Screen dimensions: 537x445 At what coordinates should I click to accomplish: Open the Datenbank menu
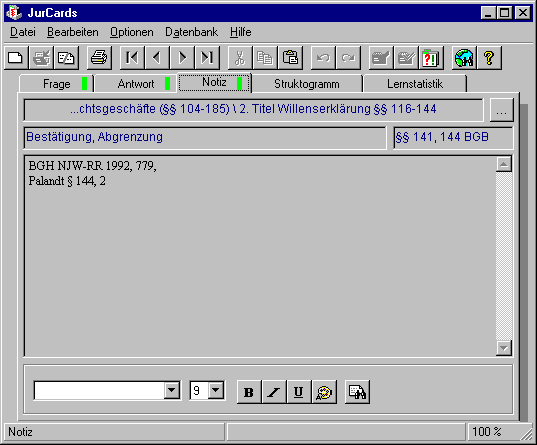coord(191,32)
